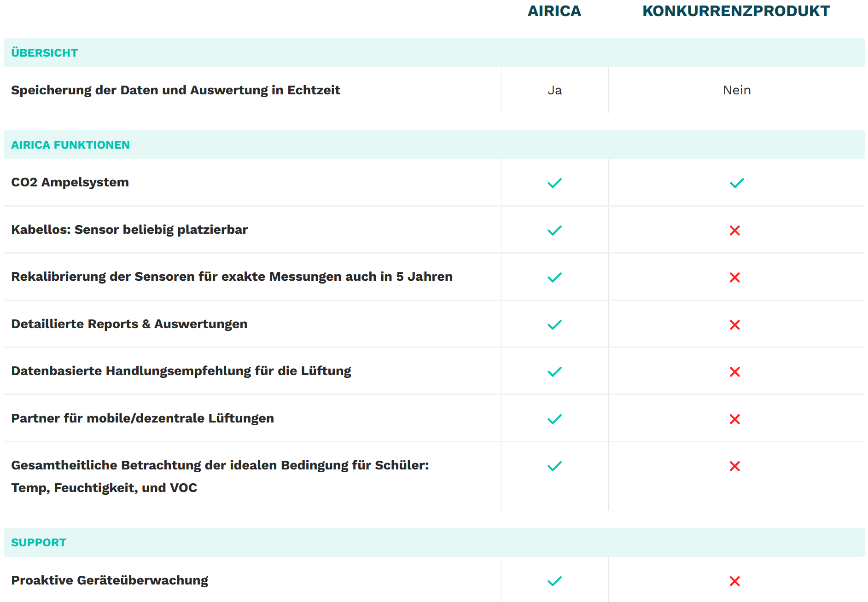
Task: Click AIRICA checkmark in Kabellos sensor row
Action: pyautogui.click(x=554, y=230)
